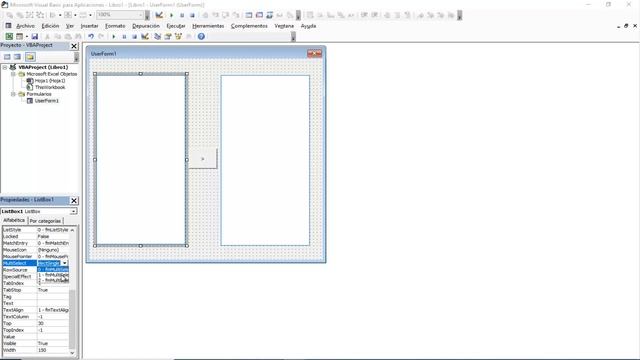Open Project Explorer from Standard toolbar
This screenshot has height=360, width=640.
158,36
